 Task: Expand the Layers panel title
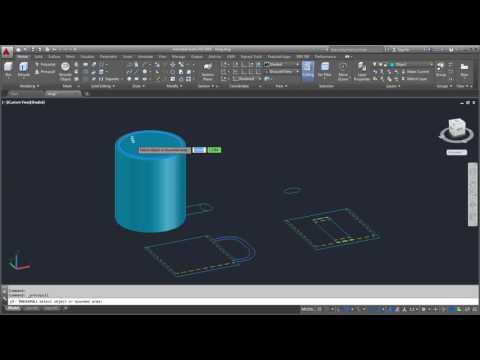(x=393, y=86)
